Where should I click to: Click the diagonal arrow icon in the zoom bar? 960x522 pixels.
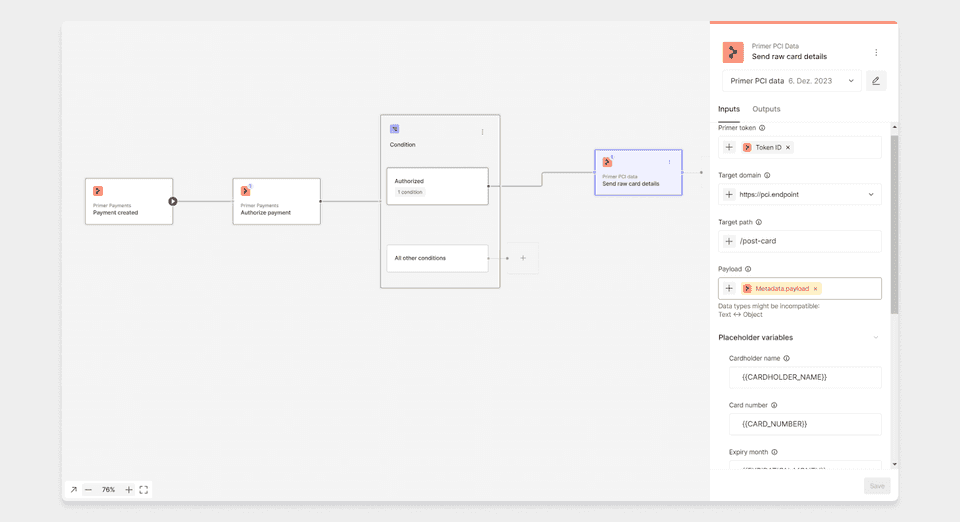point(73,490)
